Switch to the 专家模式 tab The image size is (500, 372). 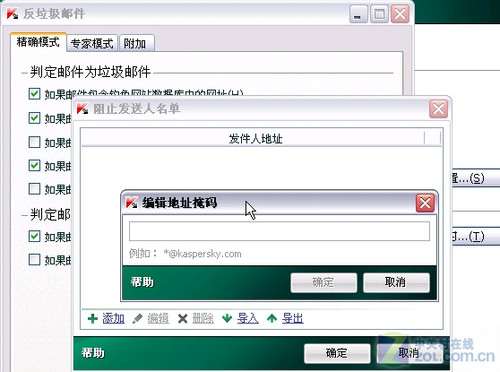pyautogui.click(x=92, y=44)
